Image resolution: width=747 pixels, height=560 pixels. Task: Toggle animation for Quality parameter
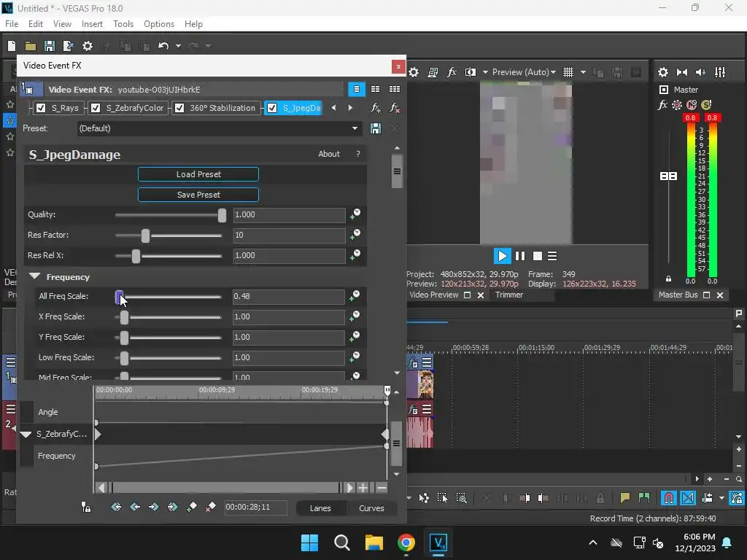pos(355,214)
